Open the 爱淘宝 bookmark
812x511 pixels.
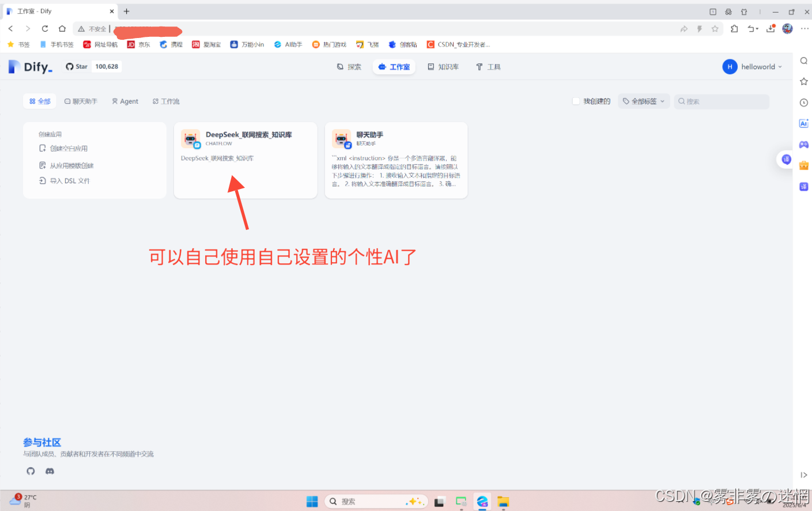coord(206,44)
